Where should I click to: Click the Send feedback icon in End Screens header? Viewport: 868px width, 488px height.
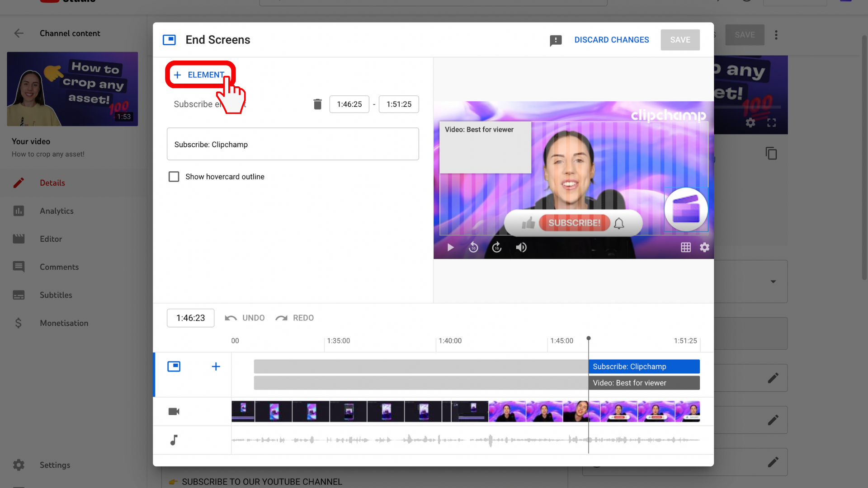tap(556, 40)
